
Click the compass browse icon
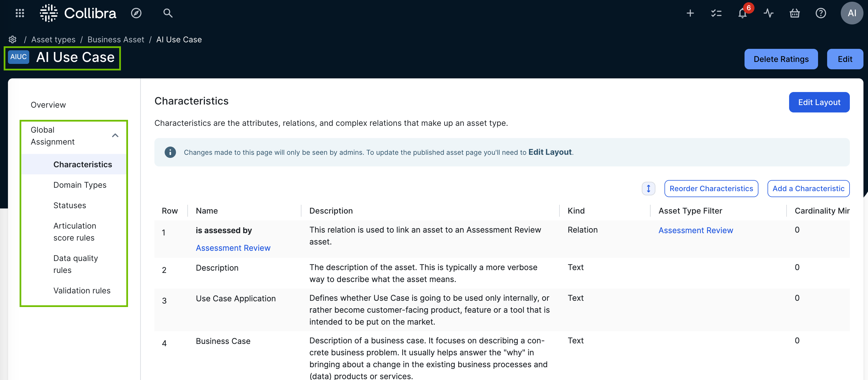tap(136, 13)
